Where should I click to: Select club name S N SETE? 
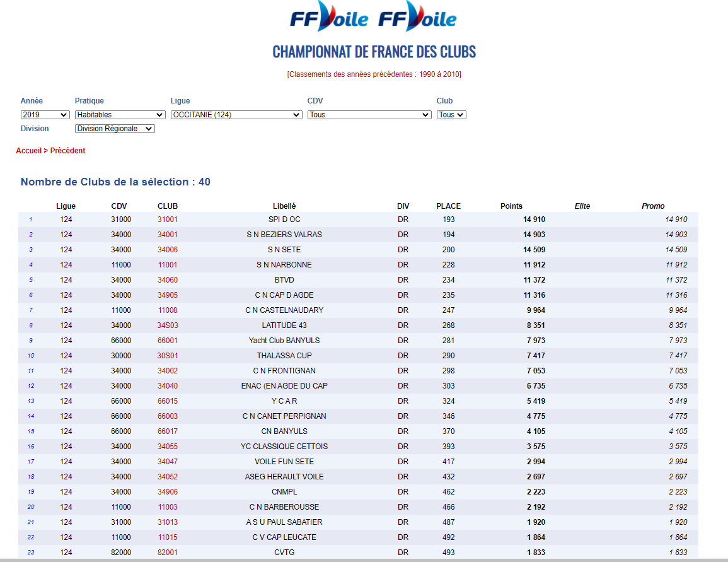284,249
